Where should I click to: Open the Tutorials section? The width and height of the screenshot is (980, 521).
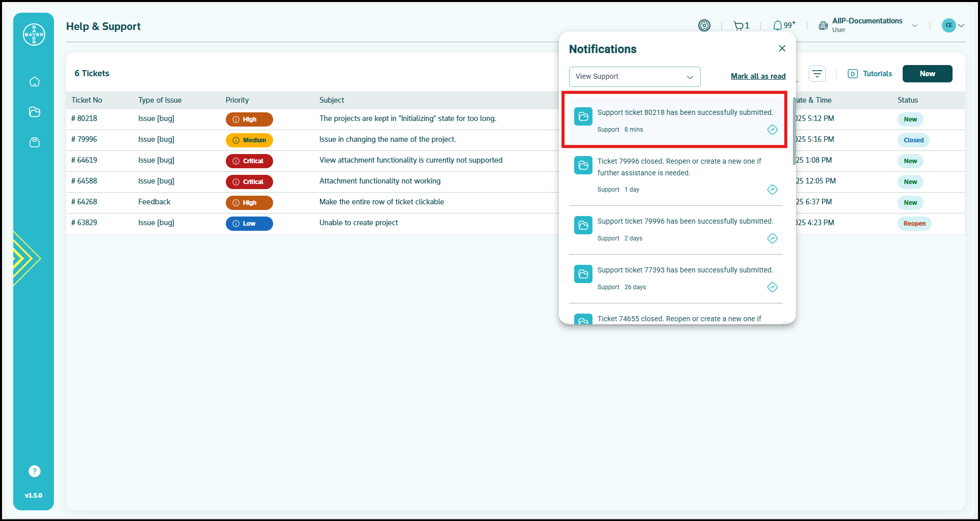870,73
